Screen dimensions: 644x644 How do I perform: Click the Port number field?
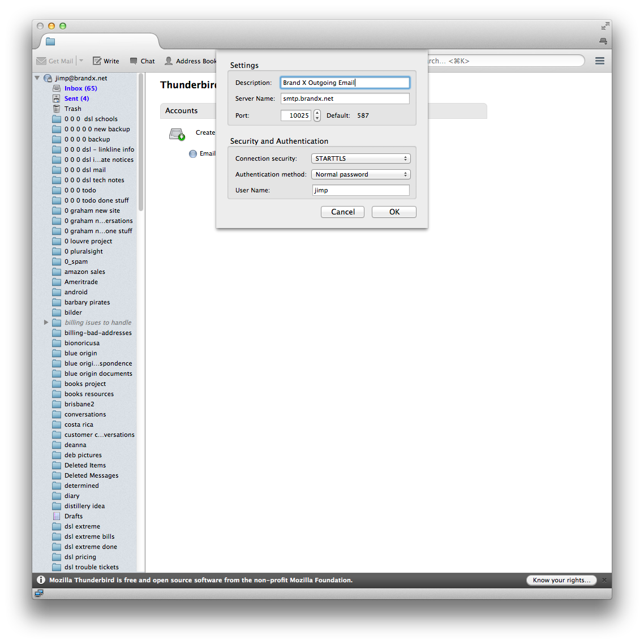296,115
